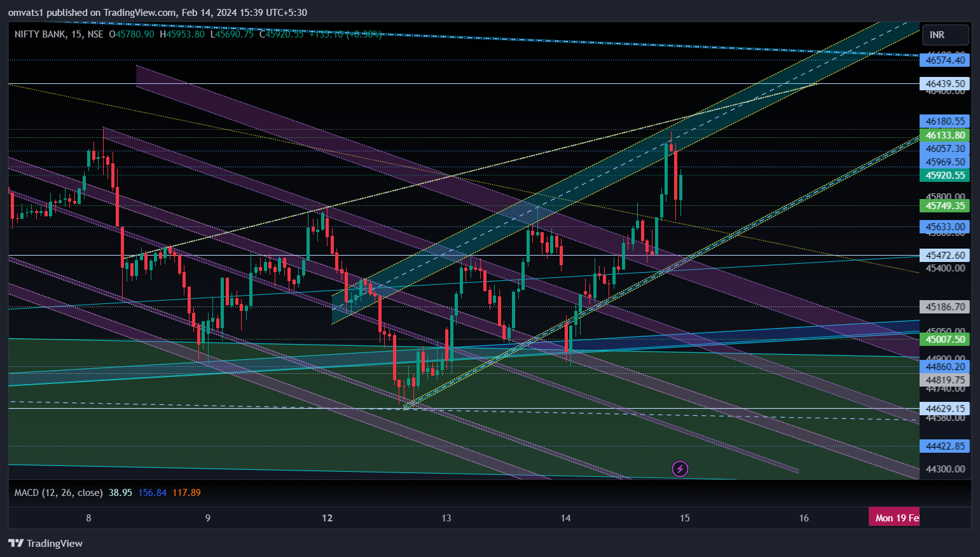
Task: Click the MACD histogram value 117.89
Action: pyautogui.click(x=186, y=492)
